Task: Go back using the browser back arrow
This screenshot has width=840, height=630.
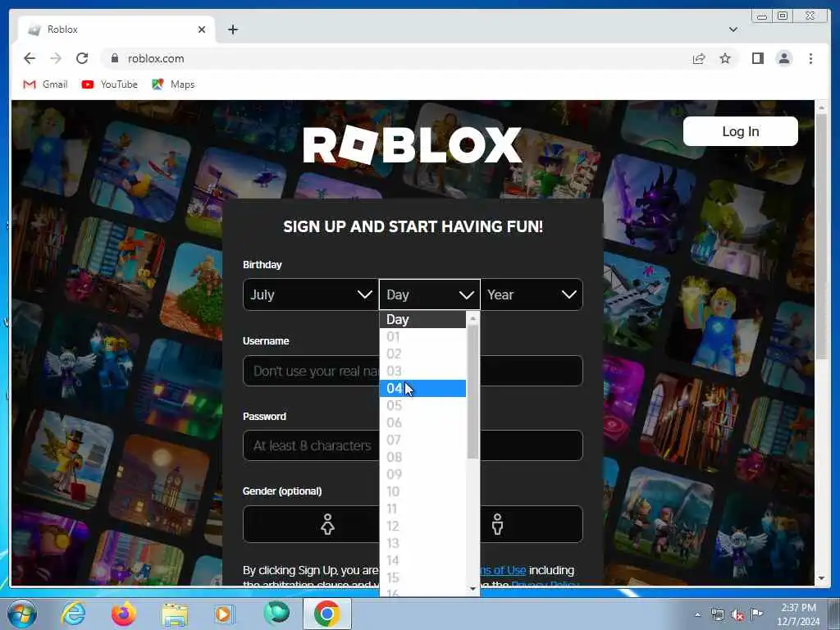Action: [30, 58]
